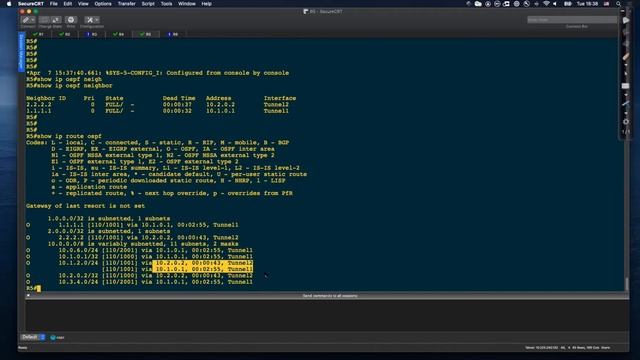Click the battery icon in menu bar
Screen dimensions: 640x360
point(568,4)
